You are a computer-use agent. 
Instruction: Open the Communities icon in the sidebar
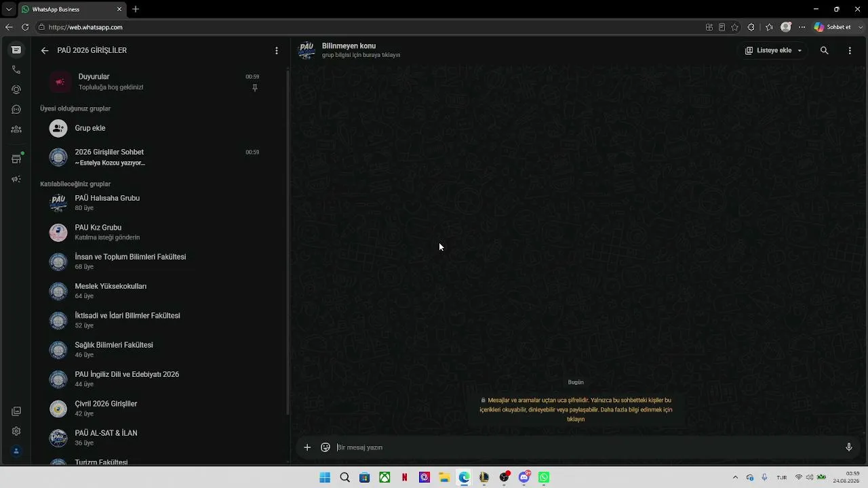pos(16,129)
